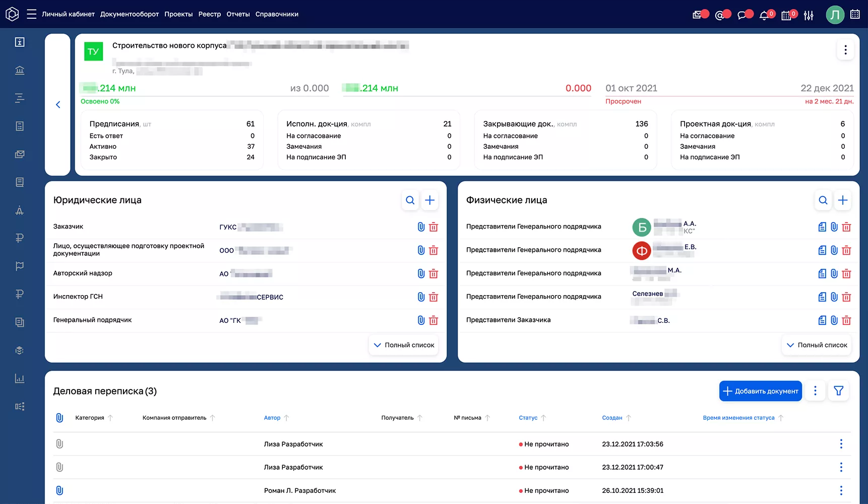
Task: Open the three-dot menu of project card
Action: tap(845, 50)
